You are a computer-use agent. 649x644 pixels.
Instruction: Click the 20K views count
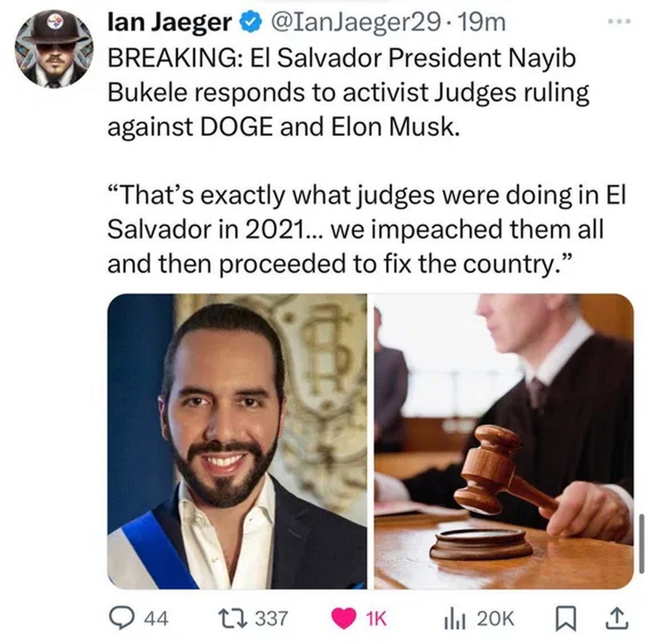(495, 619)
